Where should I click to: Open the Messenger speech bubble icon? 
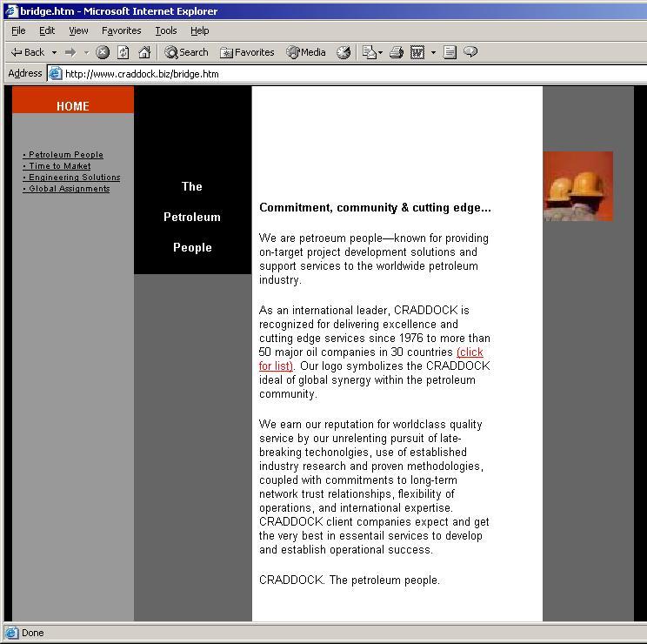point(470,52)
